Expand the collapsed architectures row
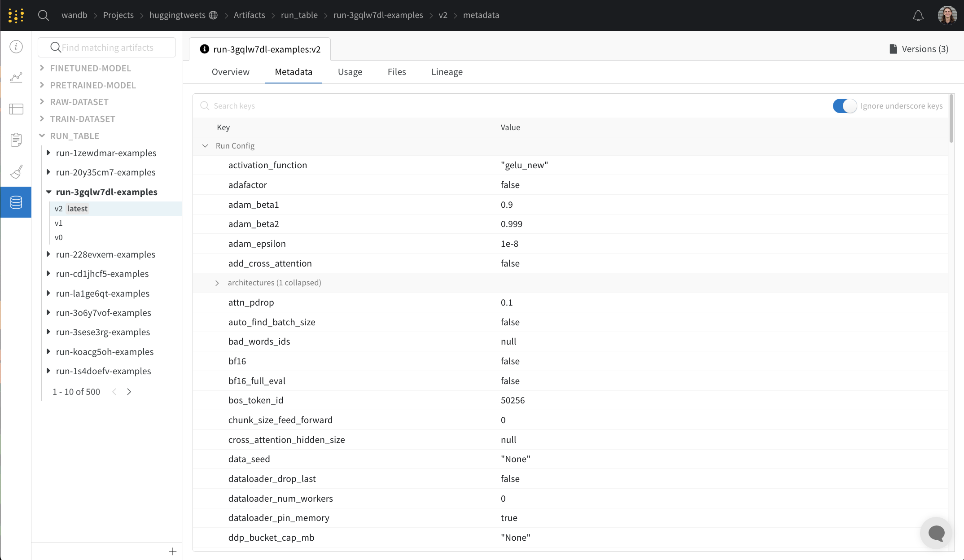 click(217, 283)
